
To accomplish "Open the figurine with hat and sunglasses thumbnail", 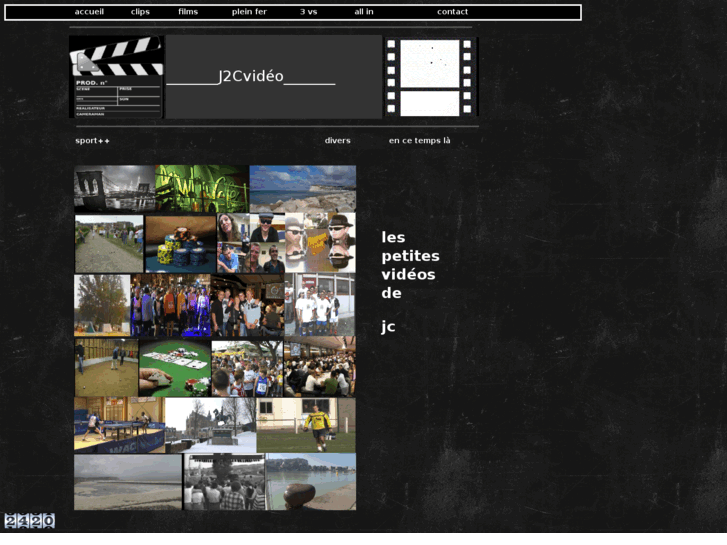I will [x=320, y=243].
